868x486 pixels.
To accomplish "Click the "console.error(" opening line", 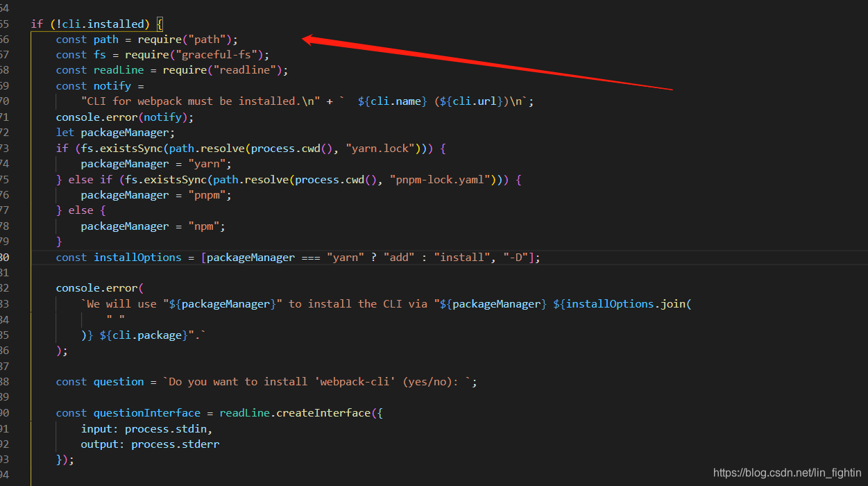I will (100, 288).
